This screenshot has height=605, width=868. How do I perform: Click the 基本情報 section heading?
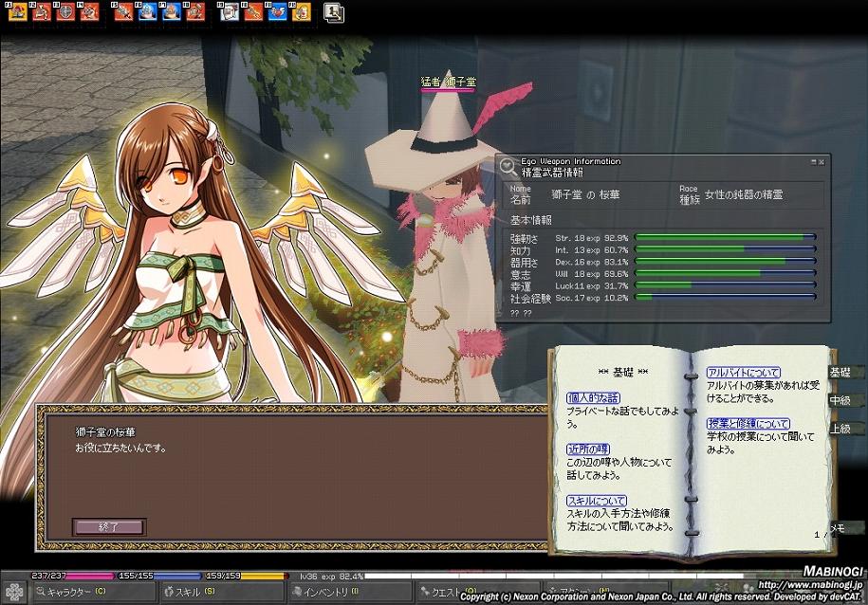[x=531, y=220]
